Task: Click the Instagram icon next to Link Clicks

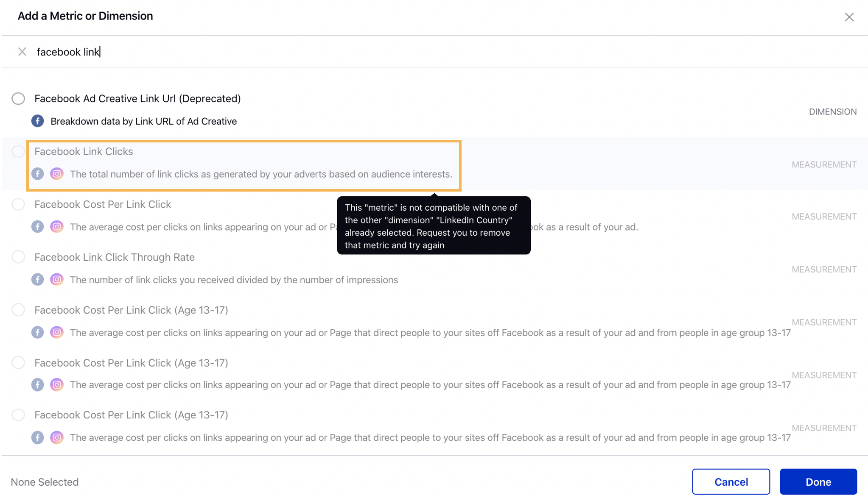Action: 57,173
